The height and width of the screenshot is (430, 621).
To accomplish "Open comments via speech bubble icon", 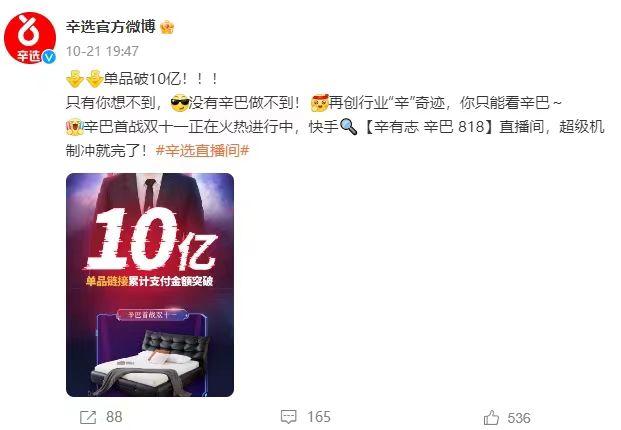I will tap(288, 417).
